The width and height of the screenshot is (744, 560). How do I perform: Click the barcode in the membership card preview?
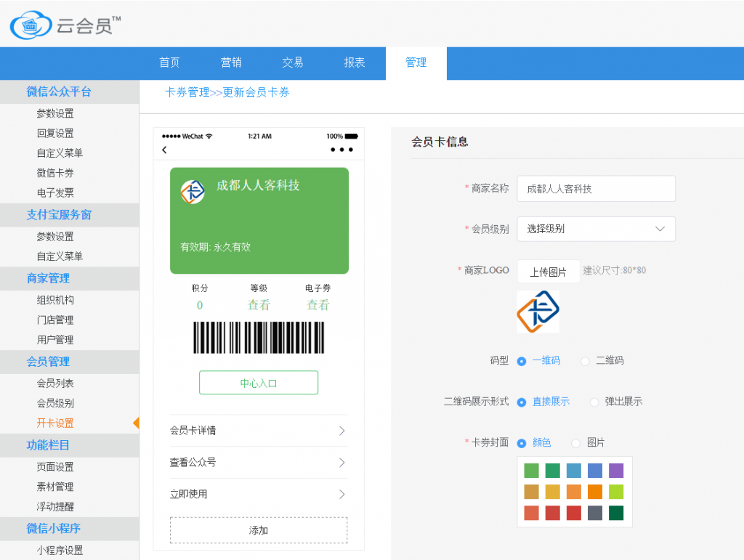[258, 337]
